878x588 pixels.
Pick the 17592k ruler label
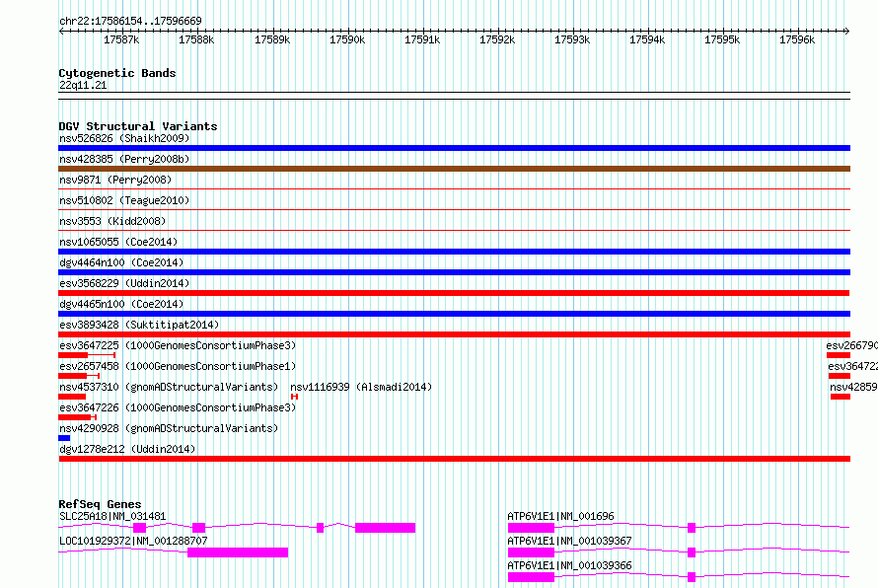click(497, 39)
